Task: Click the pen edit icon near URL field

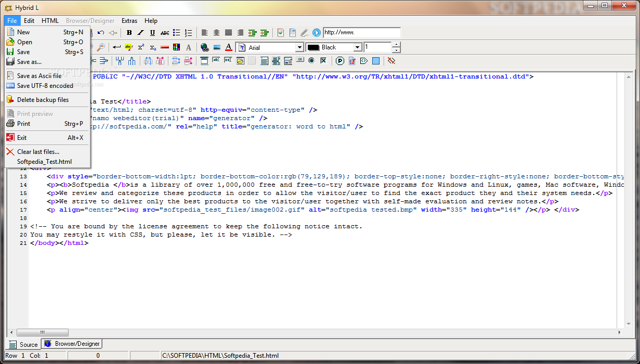Action: coord(304,33)
